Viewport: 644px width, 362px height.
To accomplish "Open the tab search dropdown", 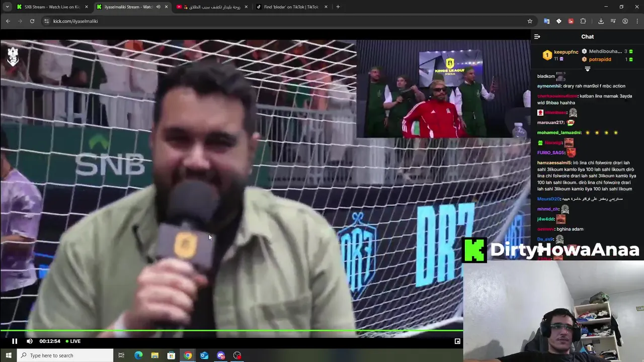I will pos(8,7).
